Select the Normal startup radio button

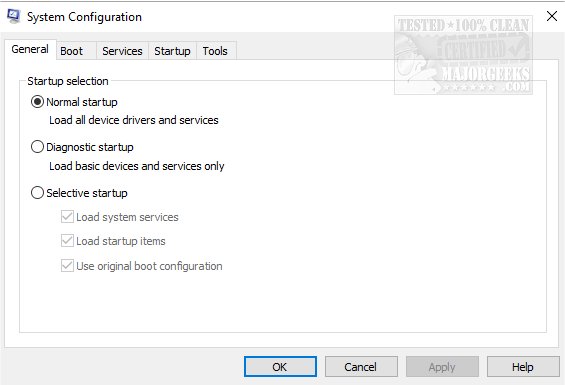tap(37, 102)
